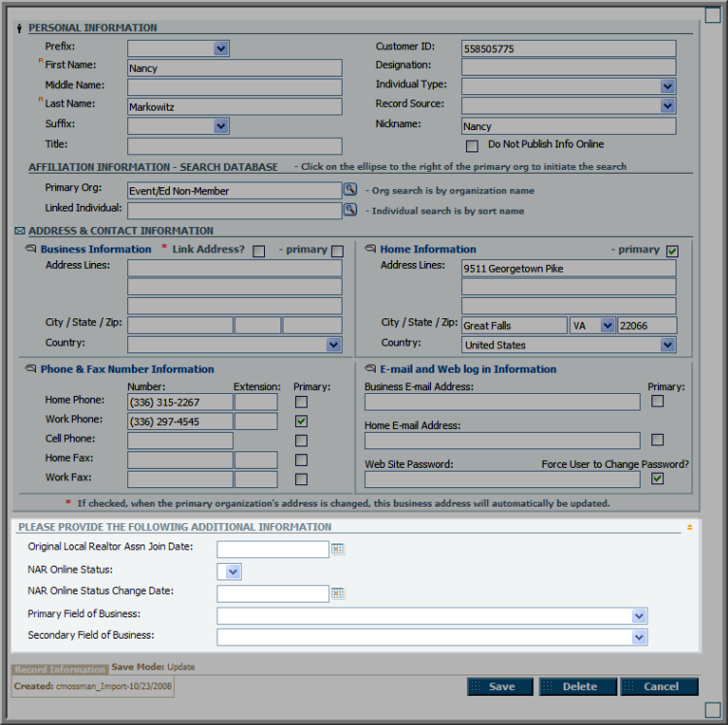This screenshot has height=725, width=728.
Task: Check the Do Not Publish Info Online box
Action: 472,147
